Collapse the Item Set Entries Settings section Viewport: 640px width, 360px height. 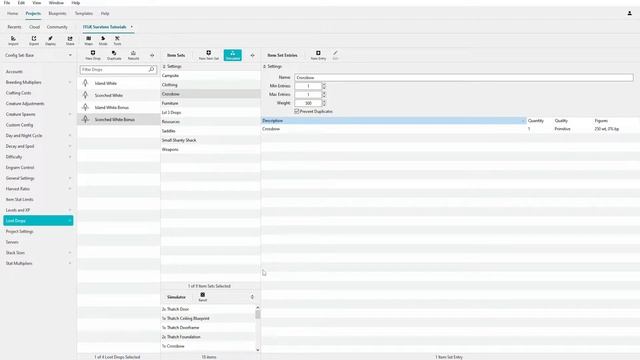click(x=264, y=66)
